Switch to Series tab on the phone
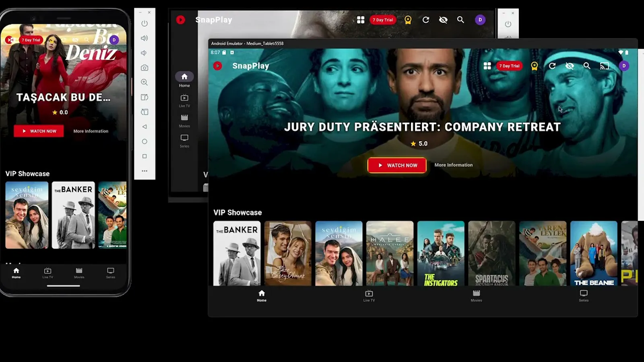 (111, 273)
